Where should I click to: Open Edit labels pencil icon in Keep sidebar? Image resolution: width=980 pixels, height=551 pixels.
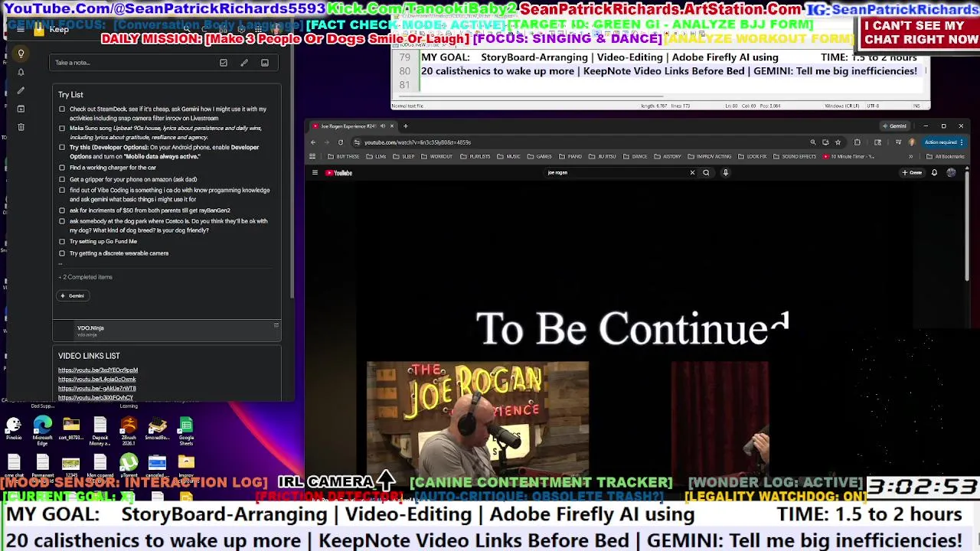click(21, 90)
